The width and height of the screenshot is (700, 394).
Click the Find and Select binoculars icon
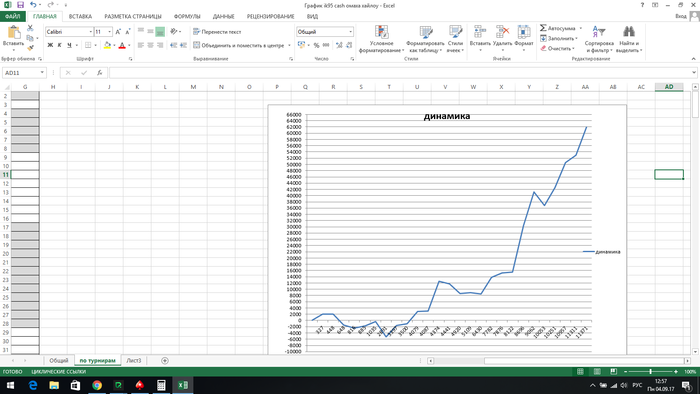pyautogui.click(x=629, y=32)
